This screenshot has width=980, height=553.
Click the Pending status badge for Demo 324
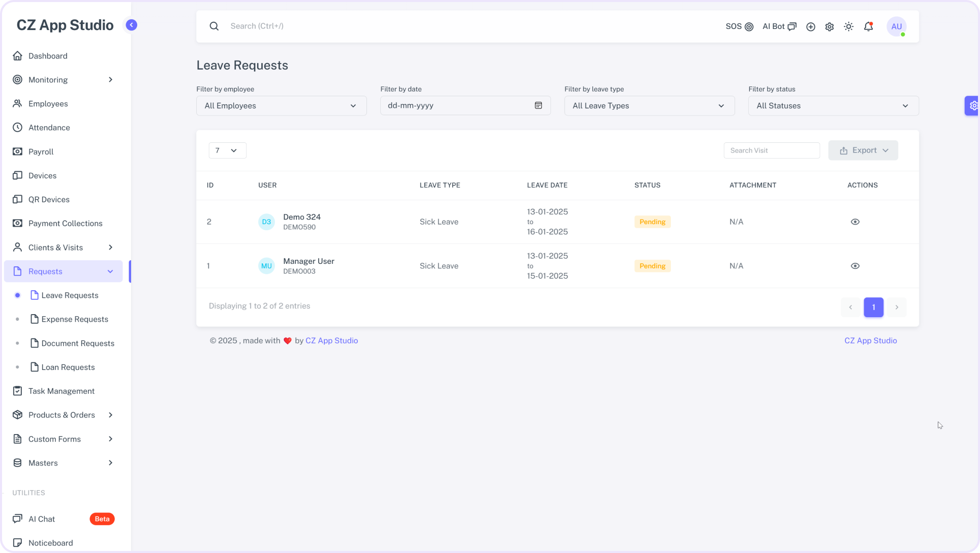(x=652, y=222)
